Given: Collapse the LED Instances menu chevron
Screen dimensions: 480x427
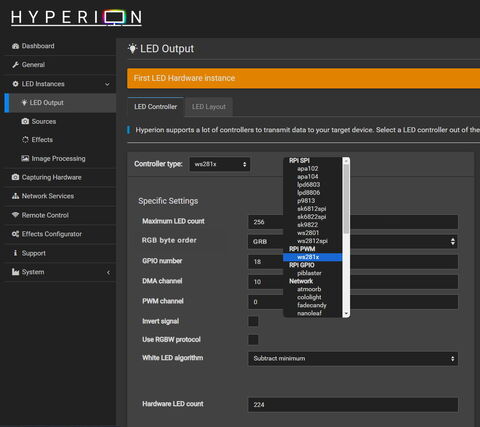Looking at the screenshot, I should [x=107, y=84].
